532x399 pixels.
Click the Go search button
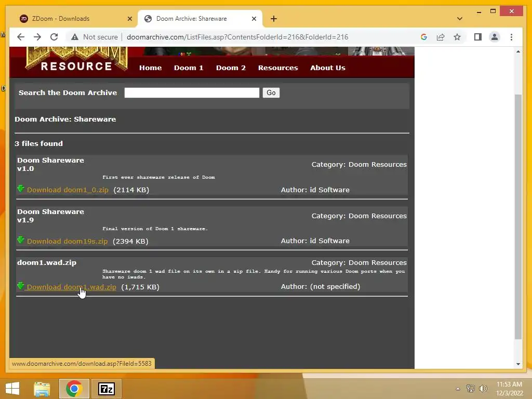point(271,92)
